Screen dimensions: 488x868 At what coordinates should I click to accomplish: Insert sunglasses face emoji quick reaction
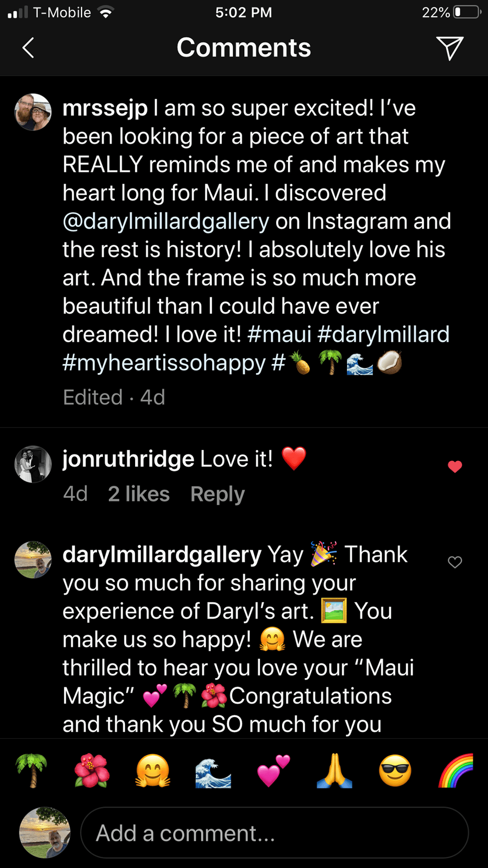tap(395, 771)
